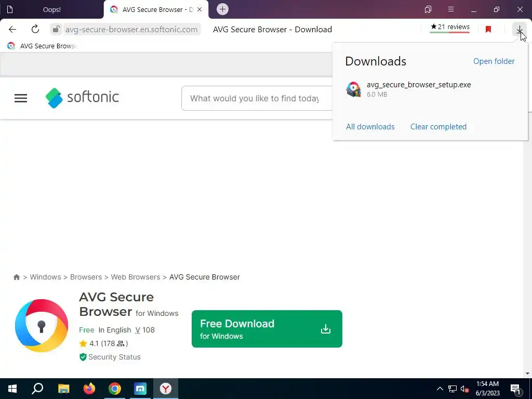
Task: Close the AVG Secure Browser tab
Action: click(199, 9)
